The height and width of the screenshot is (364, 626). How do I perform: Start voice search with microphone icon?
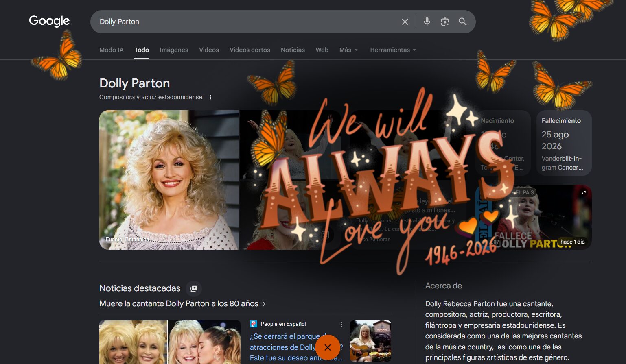427,22
